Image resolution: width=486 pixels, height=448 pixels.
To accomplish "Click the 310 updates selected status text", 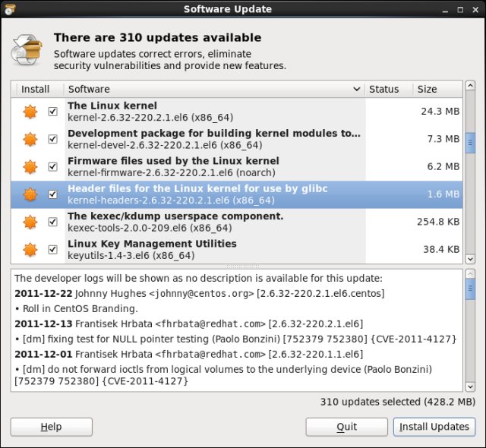I will click(x=398, y=402).
